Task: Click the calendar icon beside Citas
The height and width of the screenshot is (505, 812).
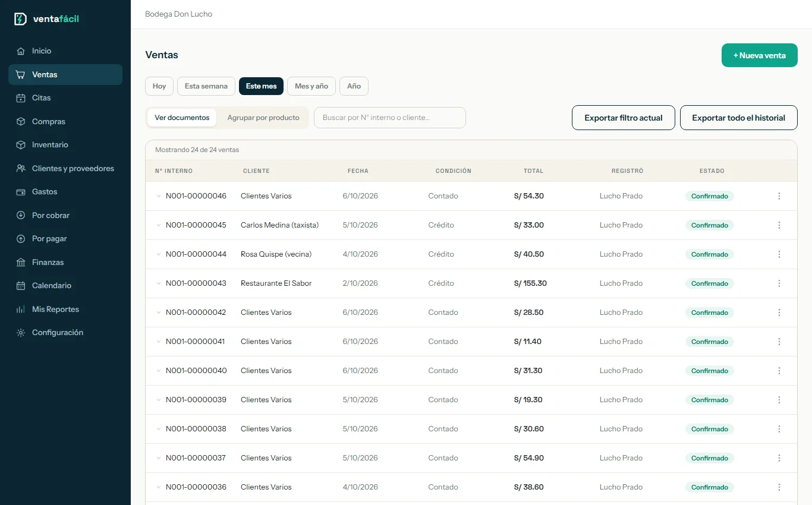Action: tap(21, 98)
